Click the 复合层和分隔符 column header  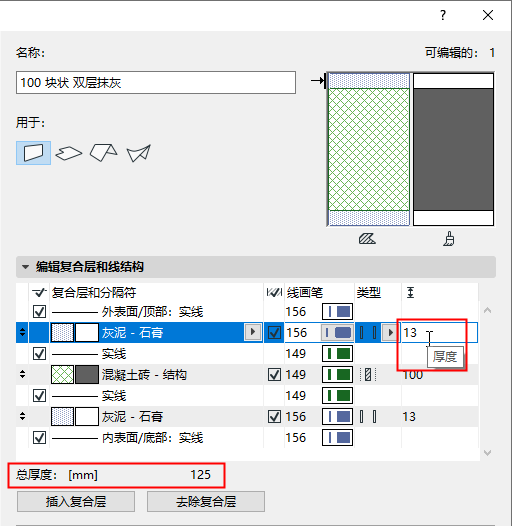(x=94, y=293)
